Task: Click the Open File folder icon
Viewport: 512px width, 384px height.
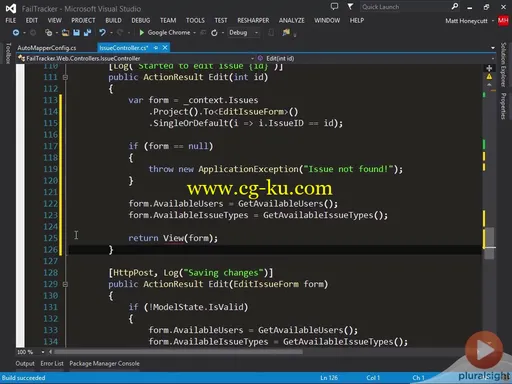Action: [66, 33]
